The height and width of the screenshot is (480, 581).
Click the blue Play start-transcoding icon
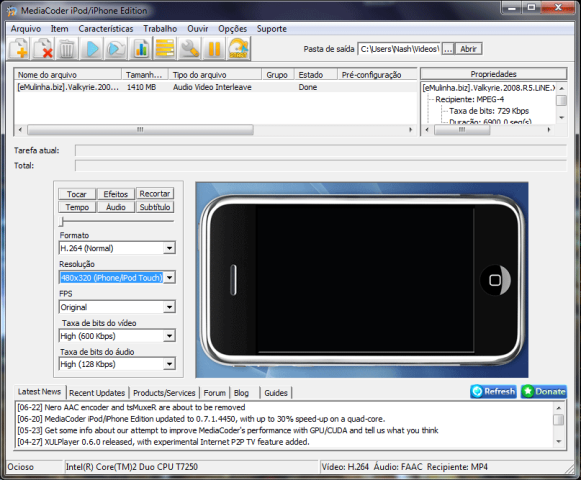pos(92,49)
